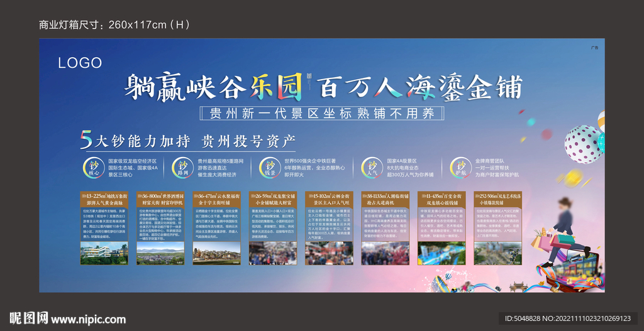Open the 世界酒博园 card landscape photo
644x331 pixels.
coord(160,253)
